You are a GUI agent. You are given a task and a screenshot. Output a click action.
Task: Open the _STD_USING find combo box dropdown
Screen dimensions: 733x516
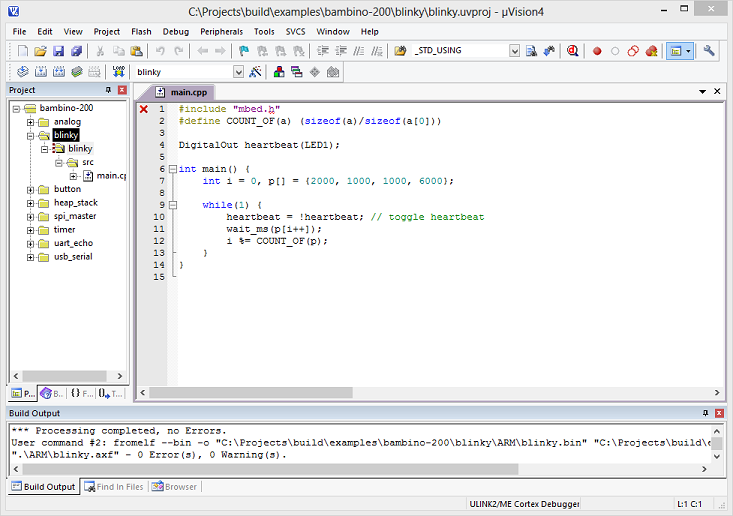point(514,50)
